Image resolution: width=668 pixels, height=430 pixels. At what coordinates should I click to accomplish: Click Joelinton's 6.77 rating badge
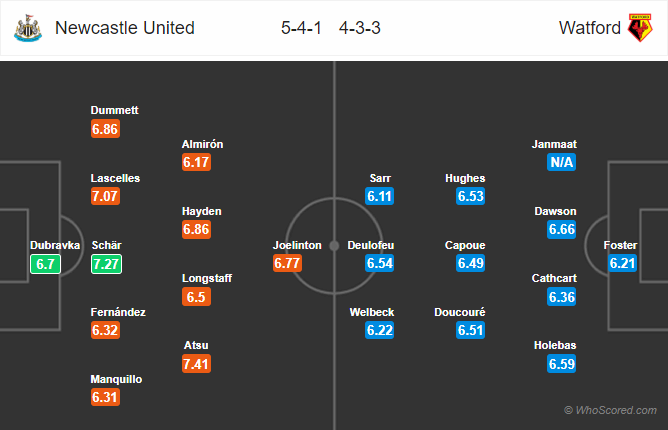pyautogui.click(x=288, y=263)
